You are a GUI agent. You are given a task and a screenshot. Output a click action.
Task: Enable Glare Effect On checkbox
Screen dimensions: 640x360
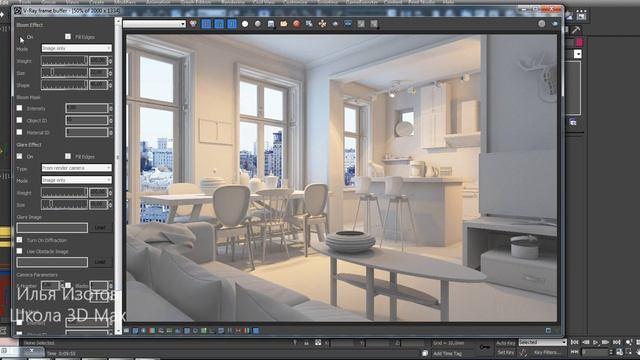19,156
